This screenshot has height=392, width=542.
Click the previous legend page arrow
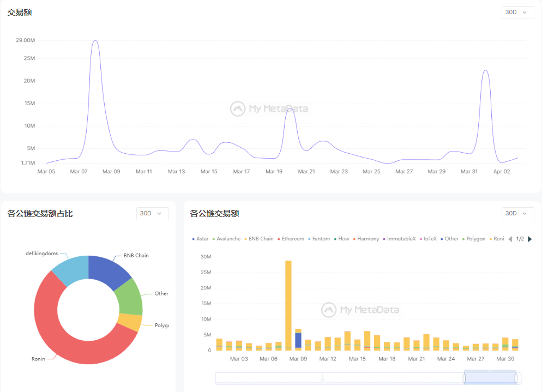(x=510, y=239)
